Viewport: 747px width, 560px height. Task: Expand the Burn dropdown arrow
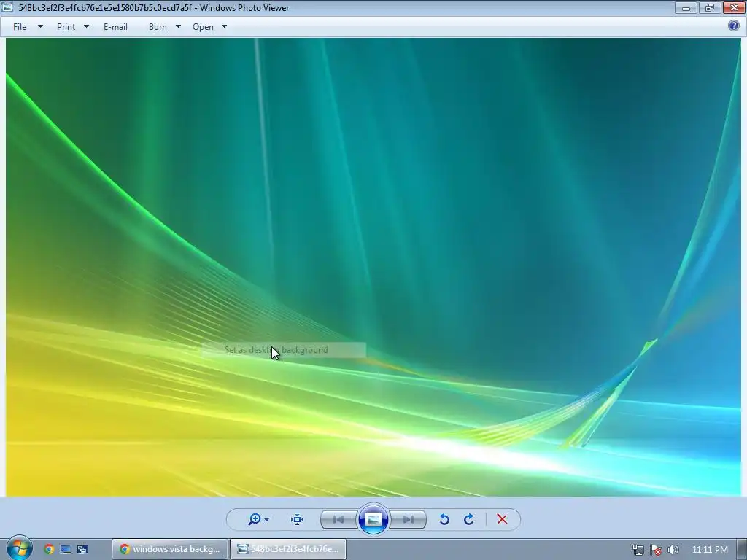point(178,27)
